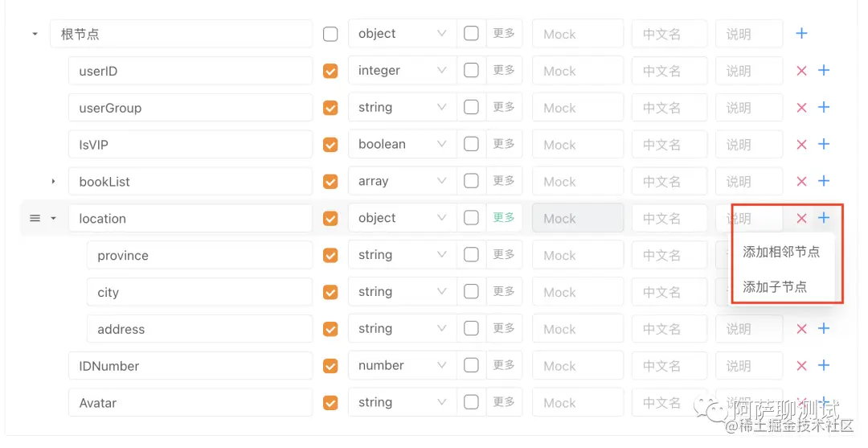
Task: Click the 中文名 field on IsVIP row
Action: [x=669, y=145]
